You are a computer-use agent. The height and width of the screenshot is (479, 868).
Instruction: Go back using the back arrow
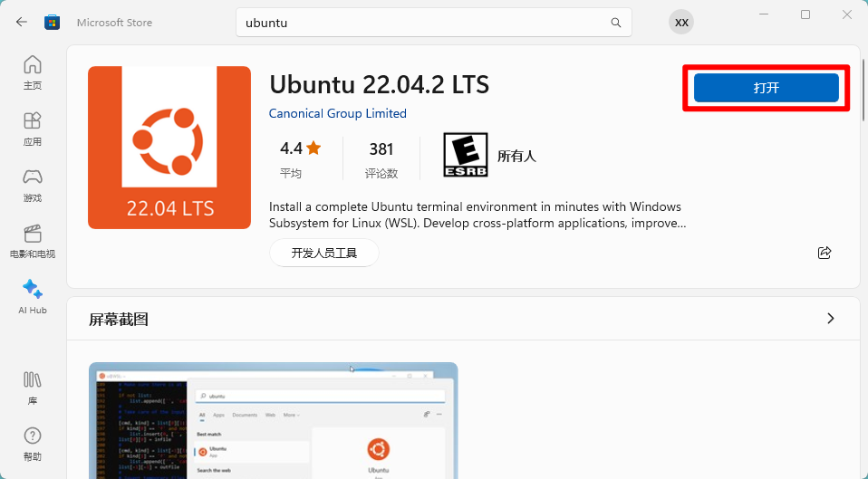pyautogui.click(x=22, y=22)
